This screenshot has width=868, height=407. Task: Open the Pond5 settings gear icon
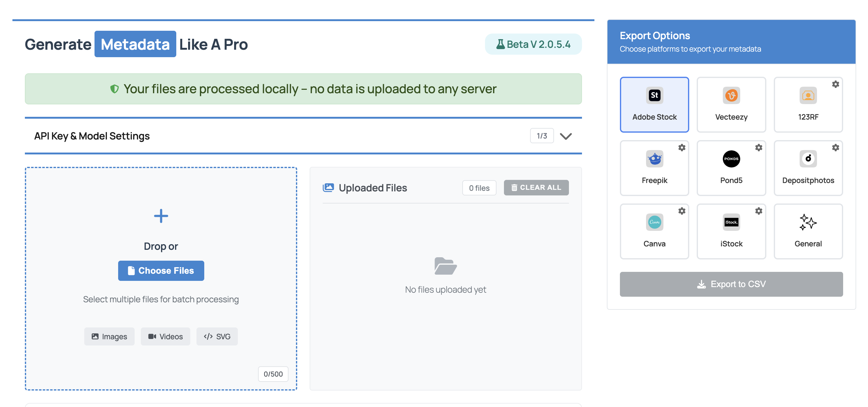click(x=759, y=148)
